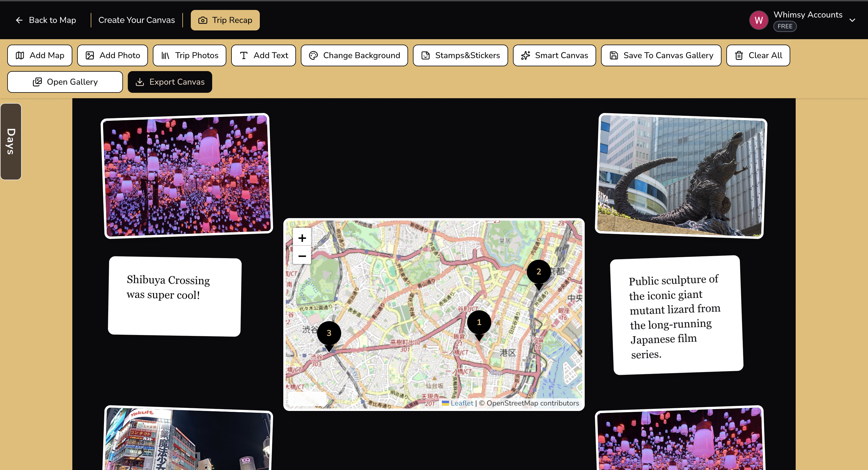Zoom out on the map
The image size is (868, 470).
tap(302, 256)
